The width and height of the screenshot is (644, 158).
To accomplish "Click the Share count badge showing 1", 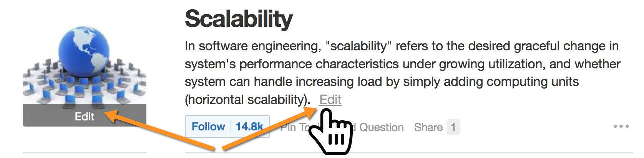I will click(453, 127).
